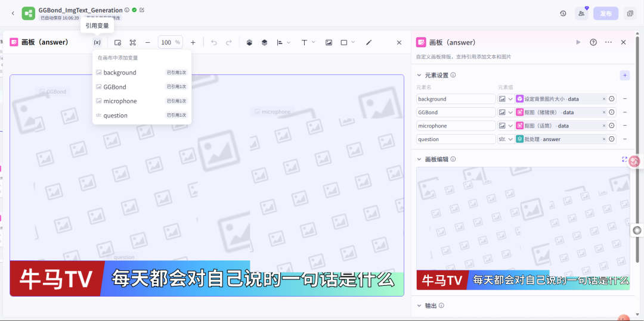
Task: Add a new element with plus button
Action: tap(624, 75)
